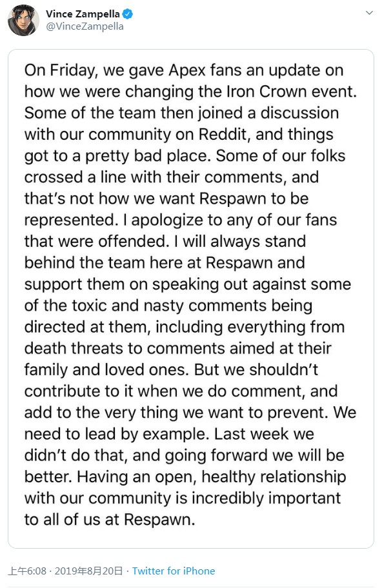This screenshot has width=382, height=588.
Task: Click the 'with our community is incredibly important' line
Action: tap(183, 498)
